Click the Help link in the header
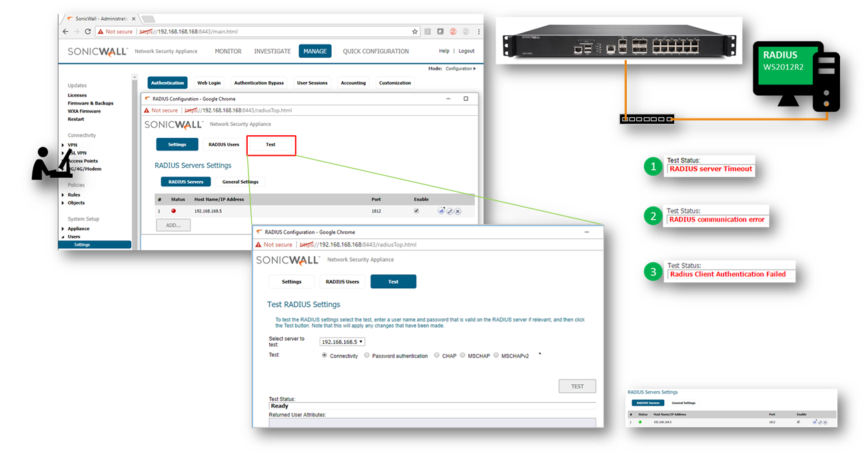868x456 pixels. coord(444,51)
